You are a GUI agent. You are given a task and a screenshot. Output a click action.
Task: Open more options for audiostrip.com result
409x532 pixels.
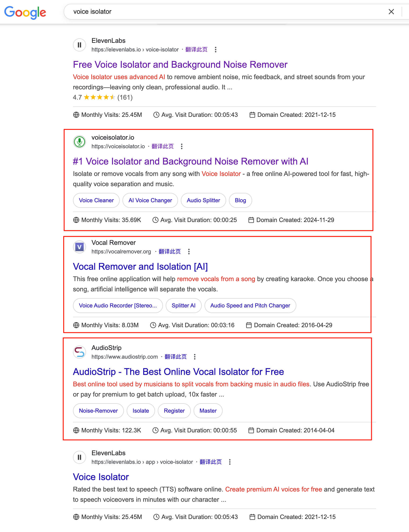tap(195, 357)
